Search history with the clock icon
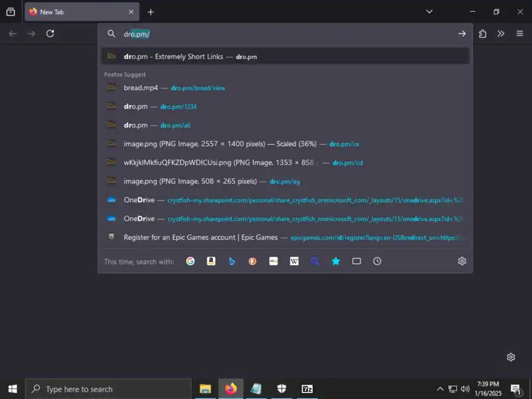This screenshot has width=532, height=399. pos(377,261)
